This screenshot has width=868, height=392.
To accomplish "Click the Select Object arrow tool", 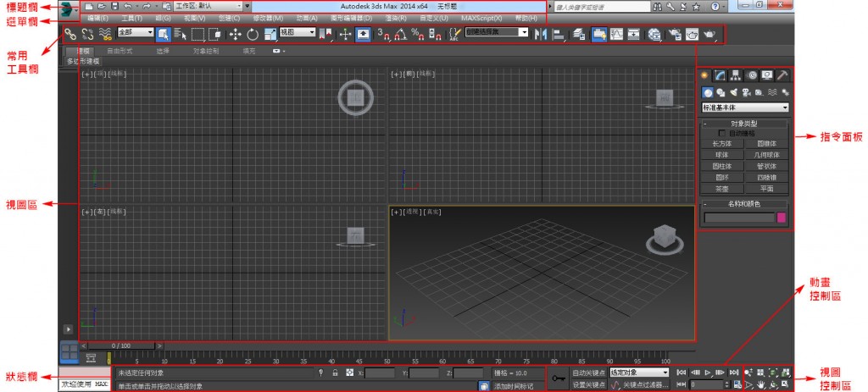I will [x=163, y=35].
